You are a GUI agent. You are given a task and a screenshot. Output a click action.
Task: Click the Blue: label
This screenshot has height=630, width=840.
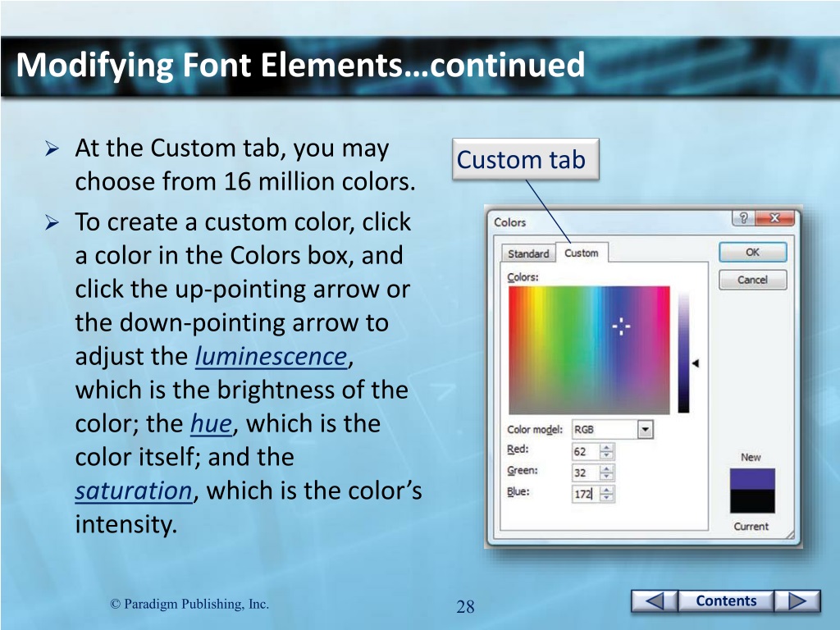[518, 491]
